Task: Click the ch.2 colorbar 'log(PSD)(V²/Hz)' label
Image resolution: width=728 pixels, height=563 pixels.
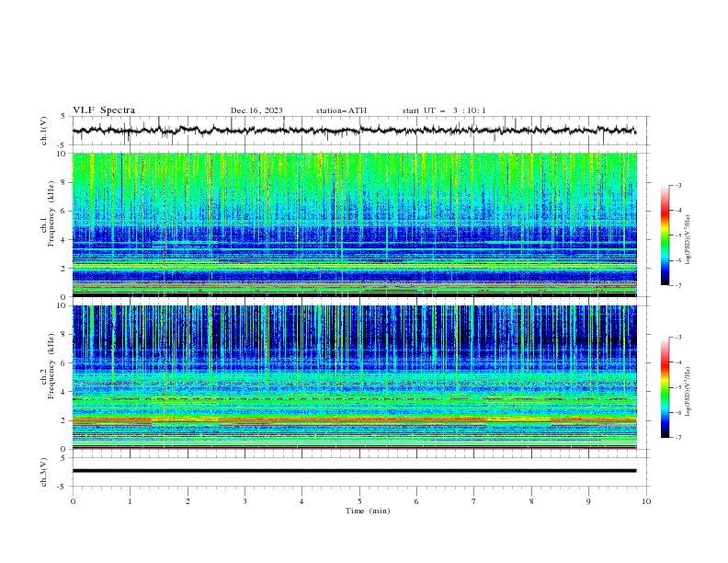Action: pyautogui.click(x=688, y=392)
